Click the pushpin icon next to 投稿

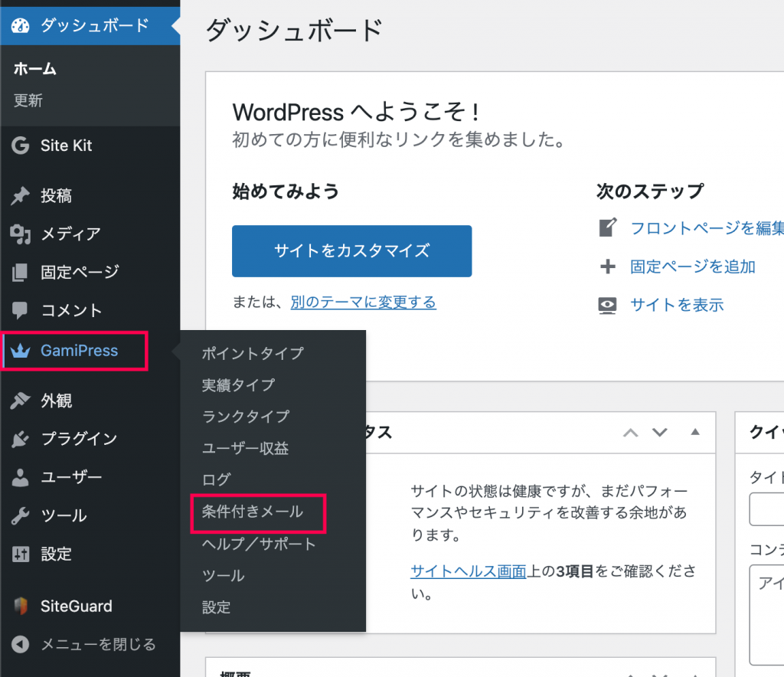click(x=21, y=195)
